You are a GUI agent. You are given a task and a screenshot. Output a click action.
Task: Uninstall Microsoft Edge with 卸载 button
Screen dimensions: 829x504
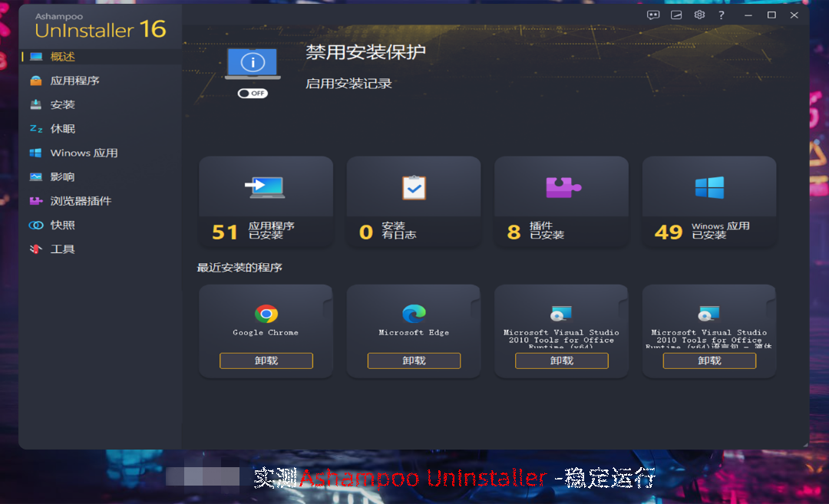(414, 361)
